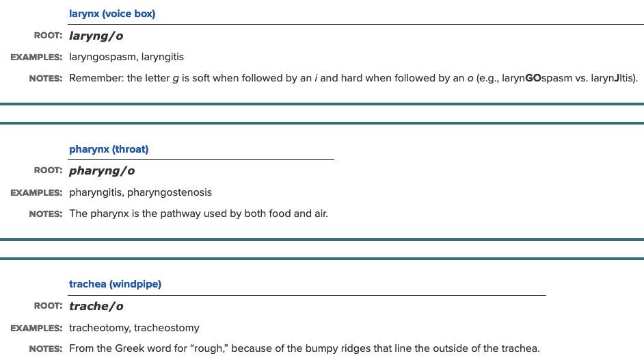
Task: Click the EXAMPLES label in the pharynx entry
Action: tap(36, 192)
